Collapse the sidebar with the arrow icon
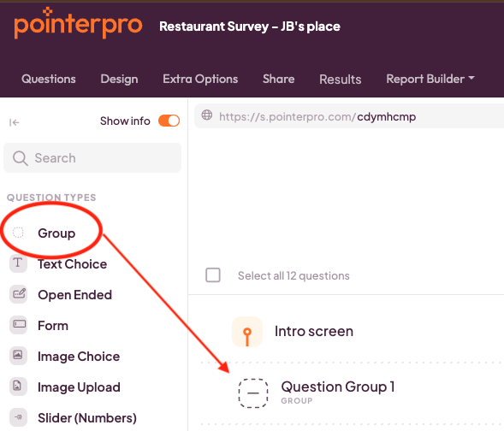The height and width of the screenshot is (431, 504). [15, 122]
